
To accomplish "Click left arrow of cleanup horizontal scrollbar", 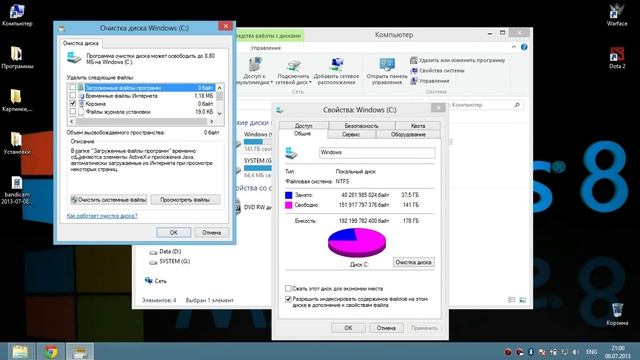I will (x=72, y=121).
